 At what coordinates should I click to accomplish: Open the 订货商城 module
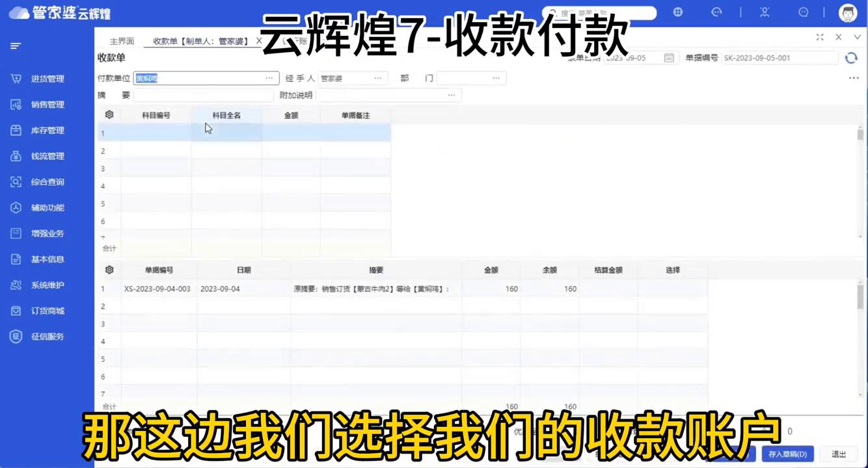click(x=46, y=311)
